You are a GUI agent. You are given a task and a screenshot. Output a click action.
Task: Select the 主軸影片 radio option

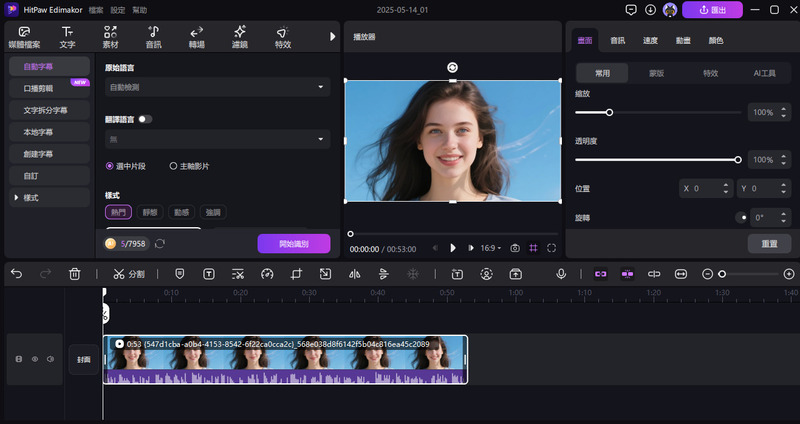click(x=173, y=166)
